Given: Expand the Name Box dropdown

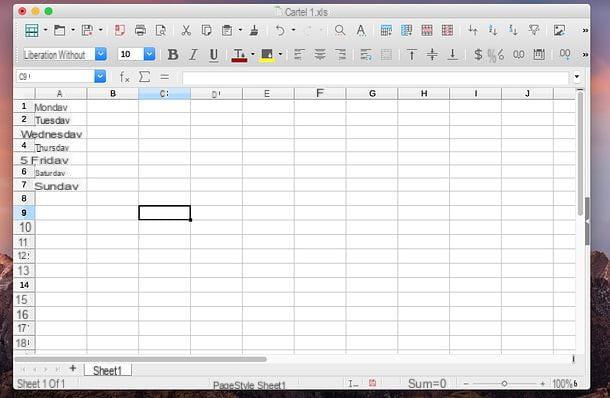Looking at the screenshot, I should point(100,76).
